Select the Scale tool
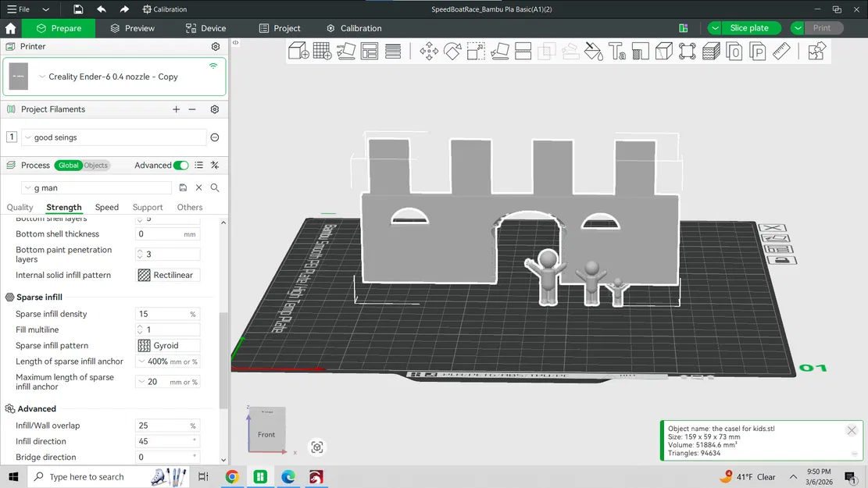This screenshot has width=868, height=488. 477,51
